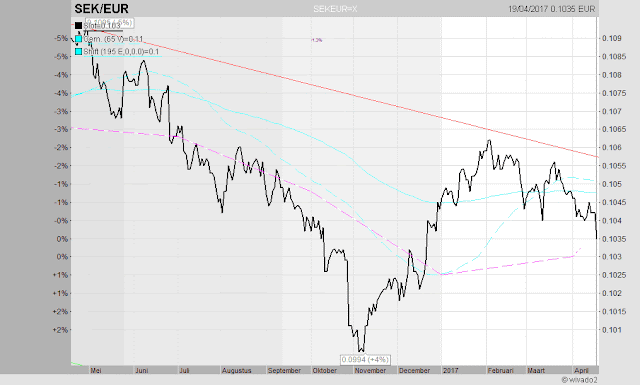Viewport: 640px width, 385px height.
Task: Click the cyan Shift (195 E) legend swatch
Action: tap(78, 52)
